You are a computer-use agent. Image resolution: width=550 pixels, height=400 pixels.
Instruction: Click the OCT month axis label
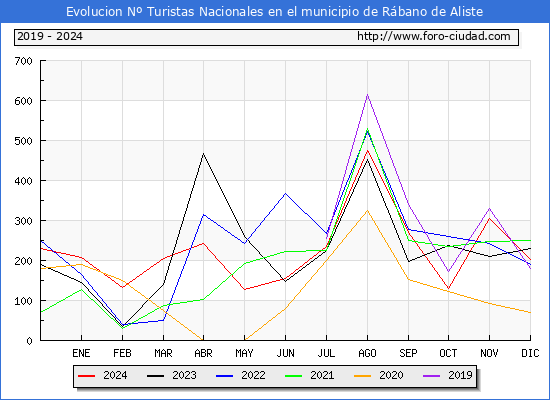[448, 353]
